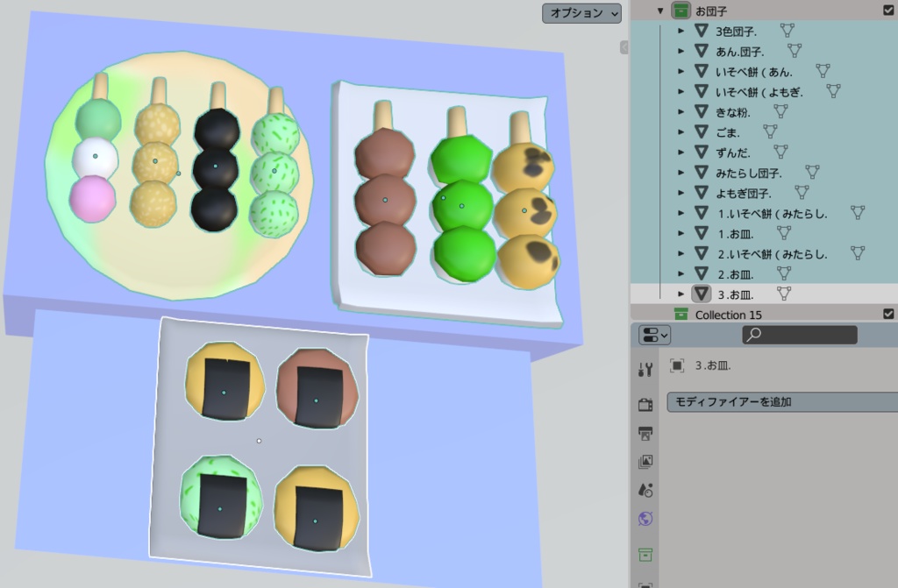Click the mesh data icon beside 3色団子.
898x588 pixels.
tap(788, 31)
